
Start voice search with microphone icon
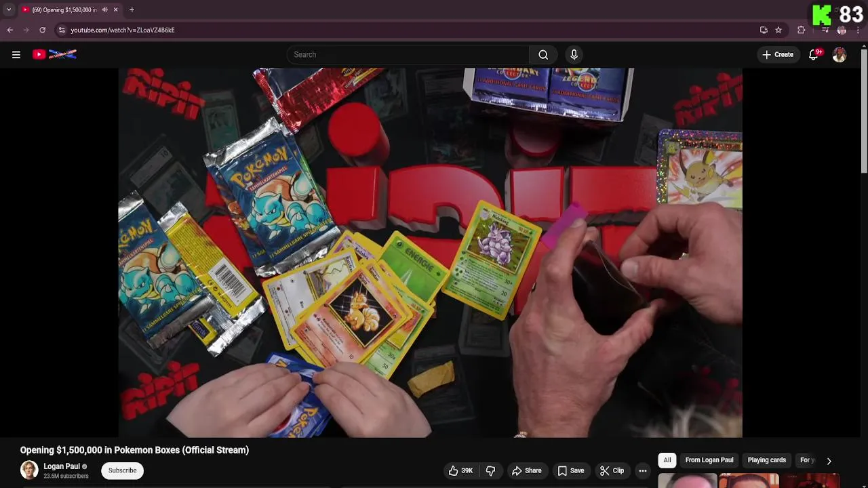click(x=574, y=55)
